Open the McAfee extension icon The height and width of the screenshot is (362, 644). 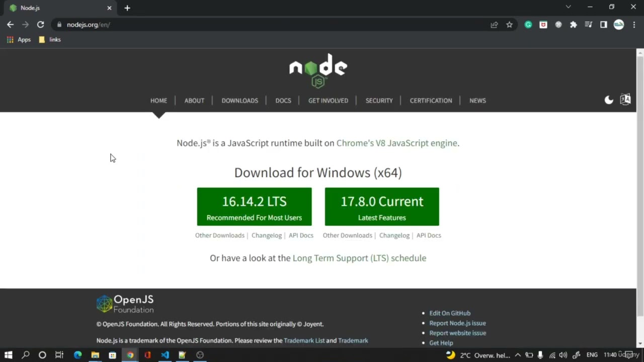543,25
